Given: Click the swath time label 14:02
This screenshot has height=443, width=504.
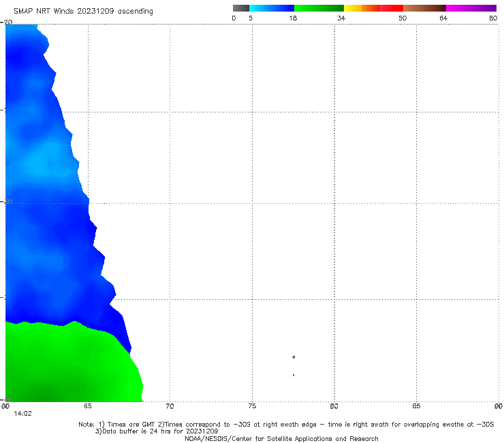Looking at the screenshot, I should (x=22, y=414).
